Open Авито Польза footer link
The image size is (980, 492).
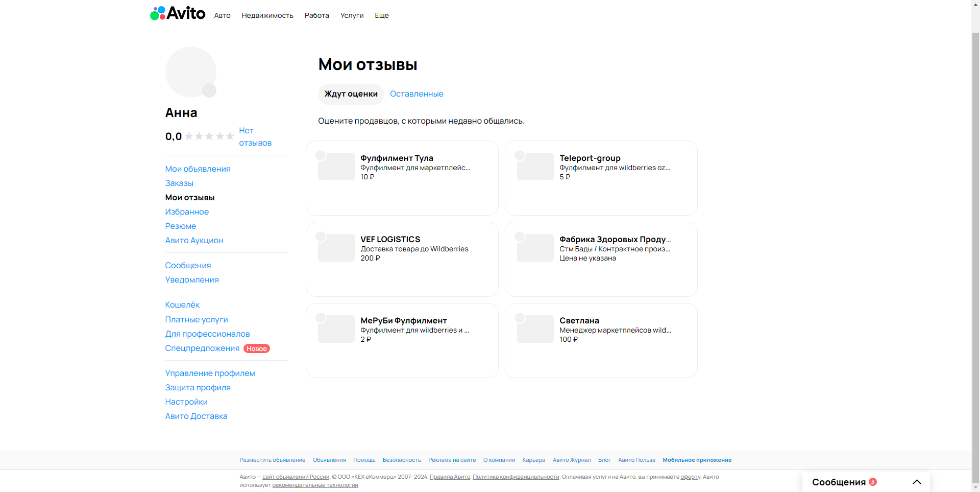click(x=637, y=460)
